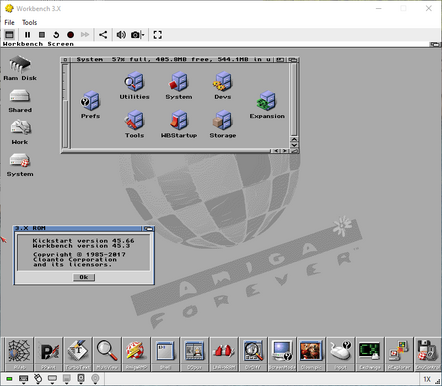Click System window scroll down arrow
Image resolution: width=442 pixels, height=386 pixels.
pos(294,145)
